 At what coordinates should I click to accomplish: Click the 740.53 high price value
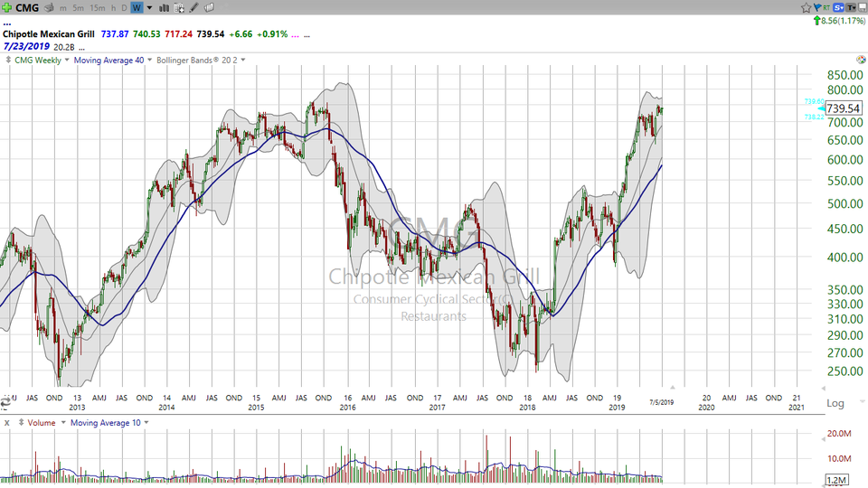pos(146,34)
